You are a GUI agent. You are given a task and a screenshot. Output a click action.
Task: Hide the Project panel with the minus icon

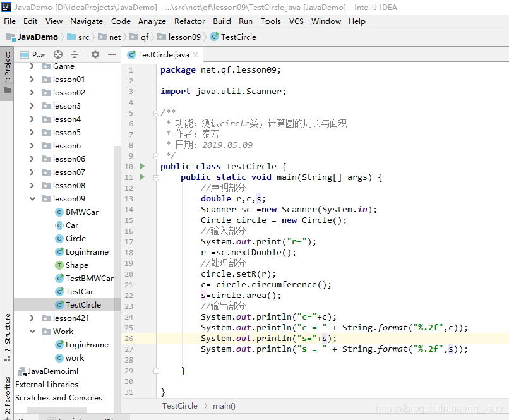112,54
